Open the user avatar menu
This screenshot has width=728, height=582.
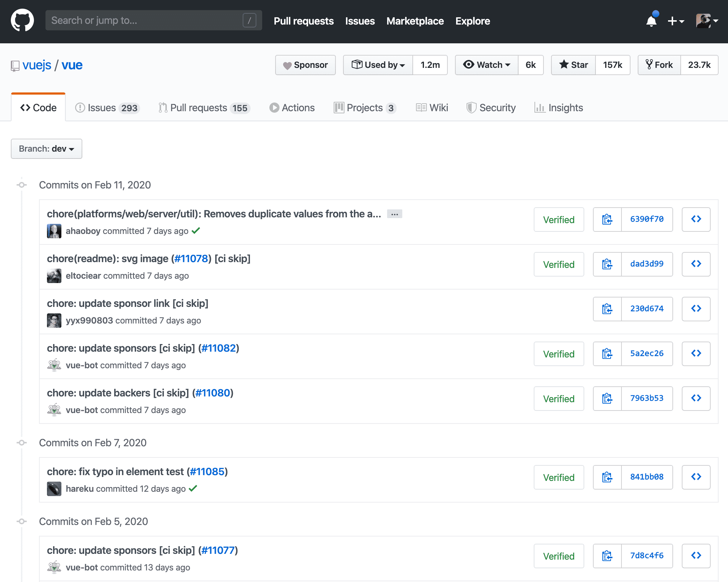point(707,21)
